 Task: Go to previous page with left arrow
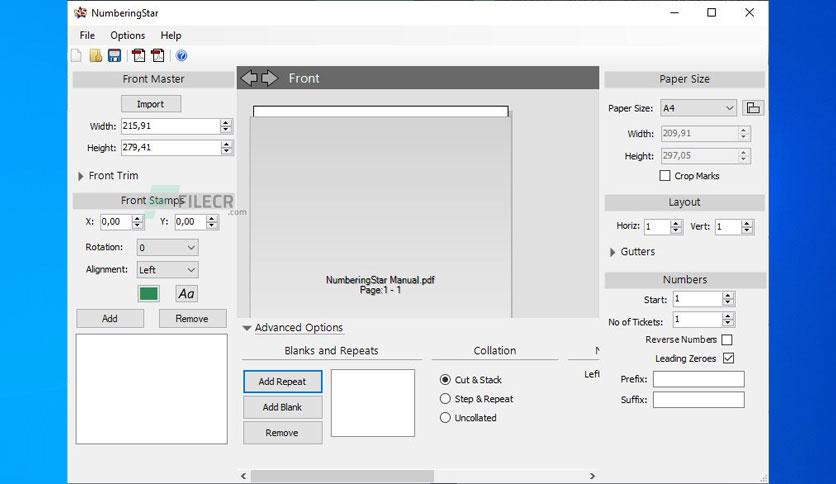pyautogui.click(x=249, y=78)
